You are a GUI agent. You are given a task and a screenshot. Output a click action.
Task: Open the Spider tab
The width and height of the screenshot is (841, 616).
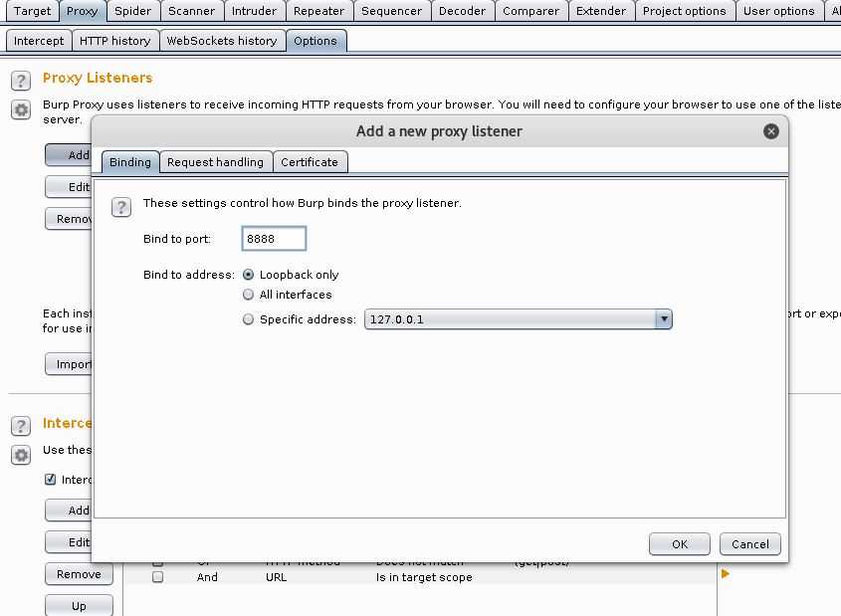[132, 11]
